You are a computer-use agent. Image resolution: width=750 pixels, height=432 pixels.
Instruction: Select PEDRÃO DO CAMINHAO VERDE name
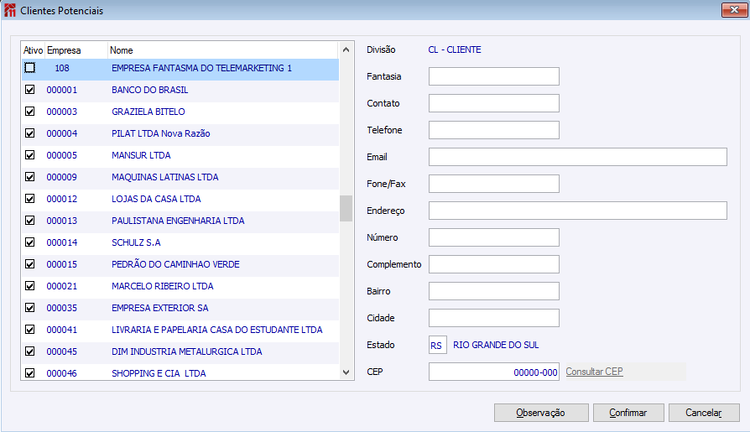(x=176, y=264)
